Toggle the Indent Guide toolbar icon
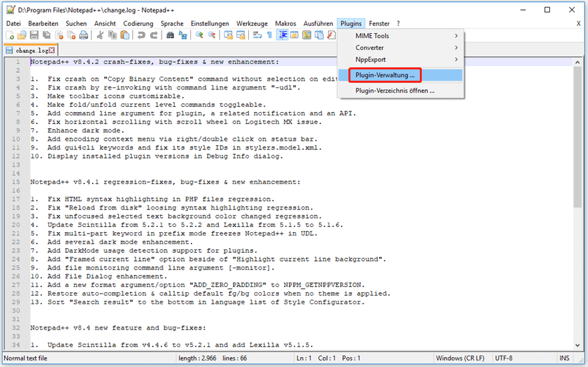The image size is (588, 367). (x=282, y=35)
